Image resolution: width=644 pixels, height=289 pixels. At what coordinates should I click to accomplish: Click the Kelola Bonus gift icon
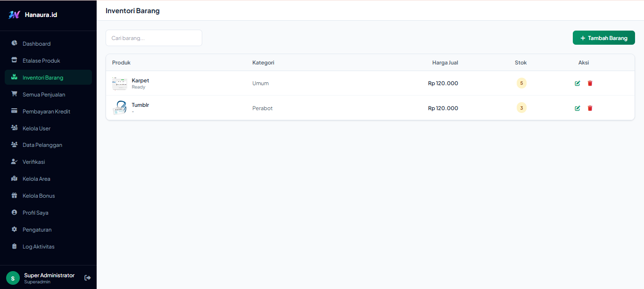[x=14, y=195]
